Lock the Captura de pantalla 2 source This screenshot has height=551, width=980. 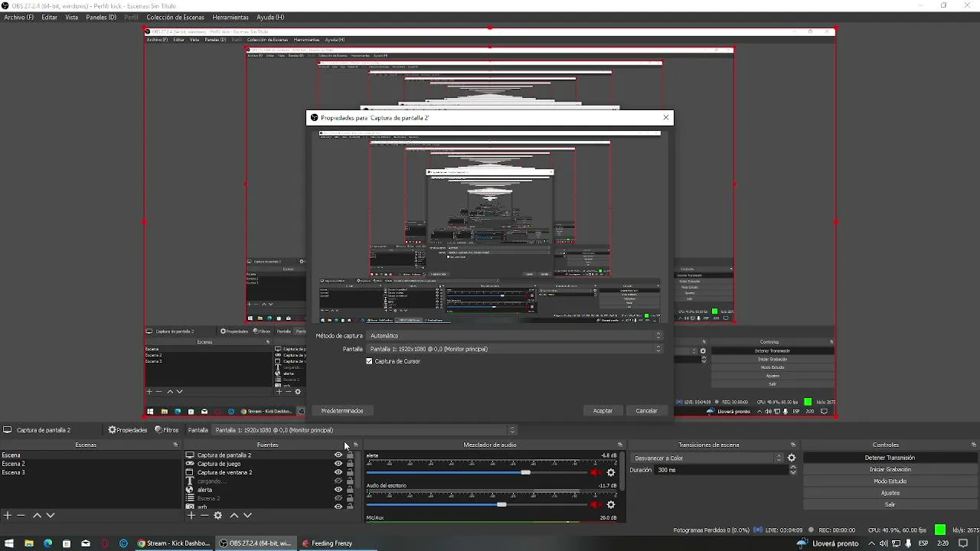tap(351, 455)
